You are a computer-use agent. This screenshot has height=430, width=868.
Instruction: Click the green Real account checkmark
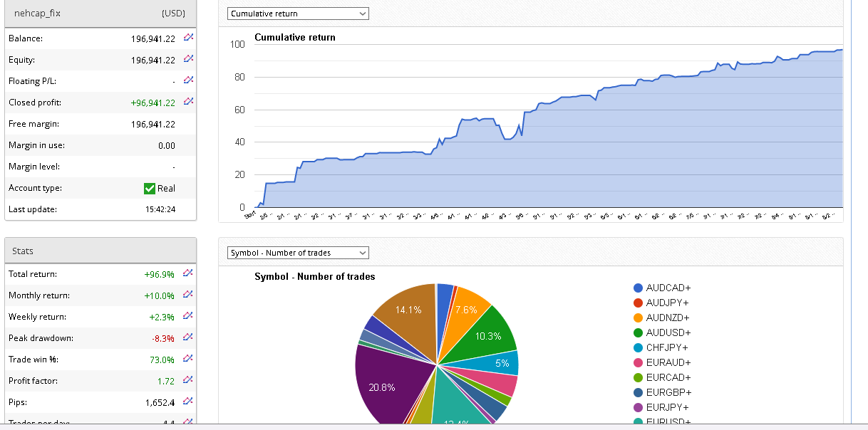click(x=149, y=188)
